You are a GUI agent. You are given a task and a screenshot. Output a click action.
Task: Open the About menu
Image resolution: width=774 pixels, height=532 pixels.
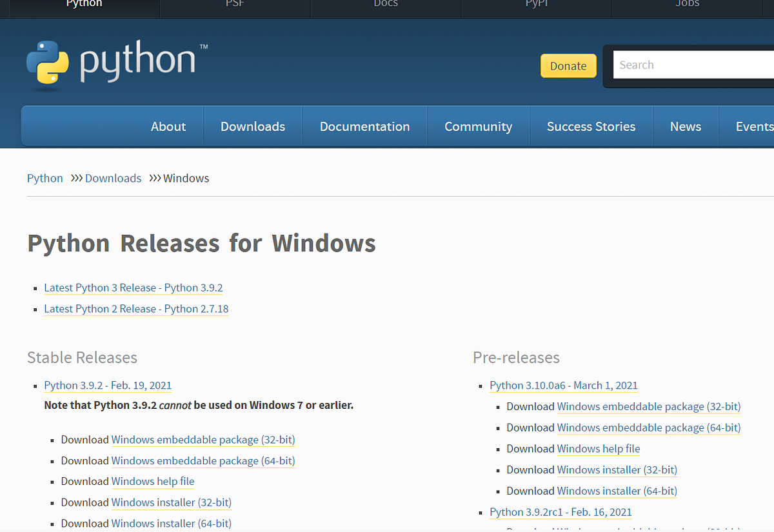pyautogui.click(x=168, y=126)
